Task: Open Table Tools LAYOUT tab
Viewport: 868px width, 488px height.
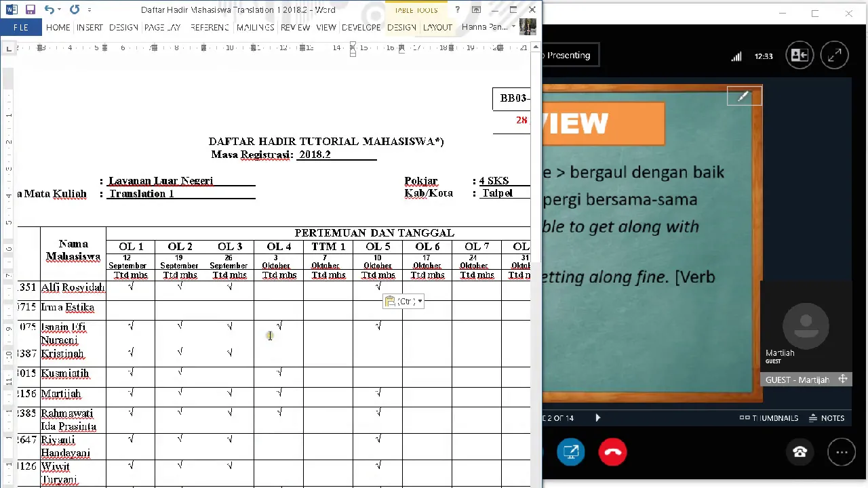Action: click(x=437, y=27)
